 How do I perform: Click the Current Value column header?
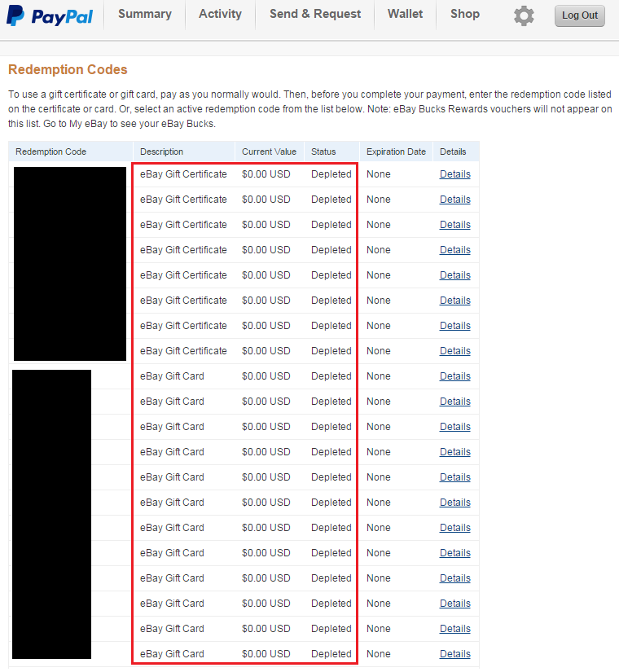click(x=269, y=152)
